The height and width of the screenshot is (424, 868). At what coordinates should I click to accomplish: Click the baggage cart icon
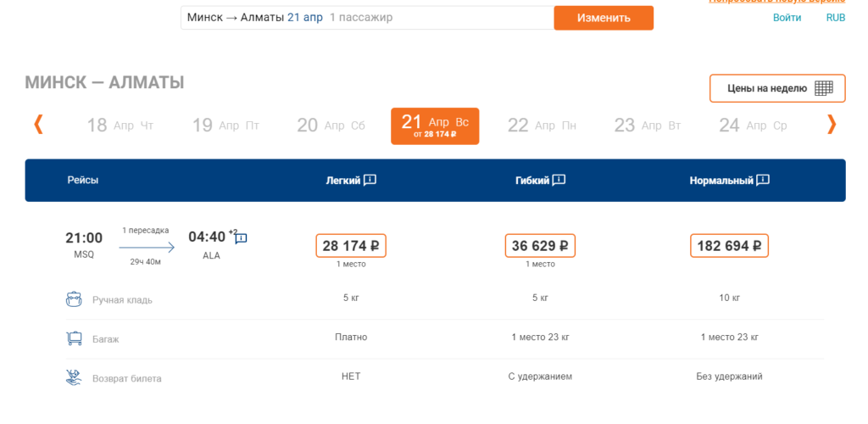click(x=74, y=338)
